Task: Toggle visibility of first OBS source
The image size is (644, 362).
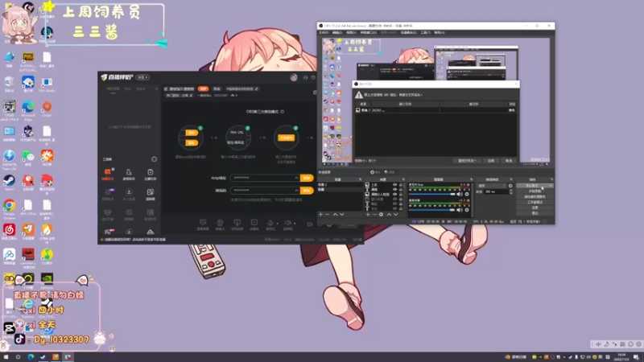Action: coord(394,185)
